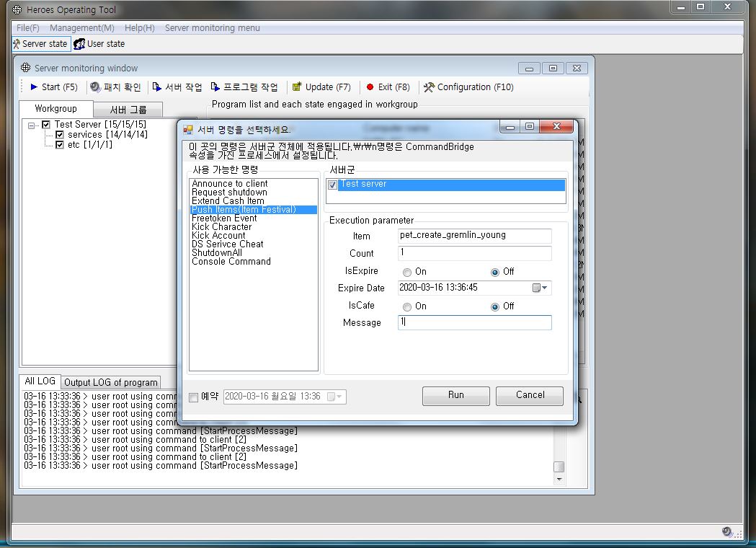Select ShutdownAll command
This screenshot has height=548, width=756.
(217, 253)
